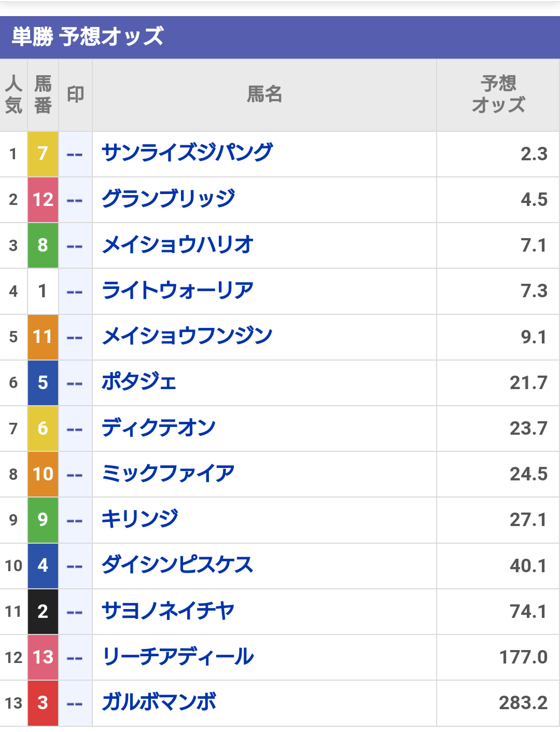Screen dimensions: 560x732
Task: Open ミックファイア horse page
Action: (x=169, y=474)
